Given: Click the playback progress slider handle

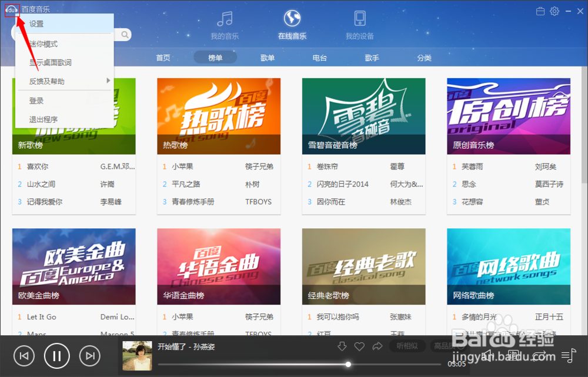Looking at the screenshot, I should click(x=348, y=364).
